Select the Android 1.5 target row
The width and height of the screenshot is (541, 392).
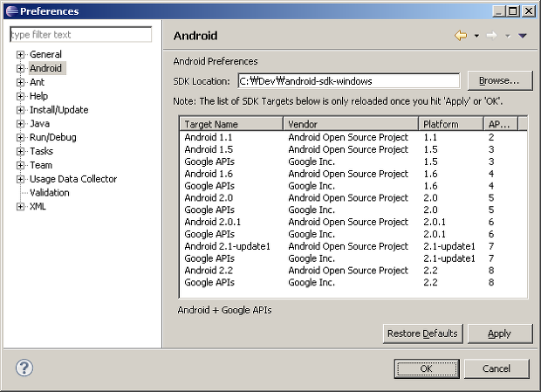point(353,149)
